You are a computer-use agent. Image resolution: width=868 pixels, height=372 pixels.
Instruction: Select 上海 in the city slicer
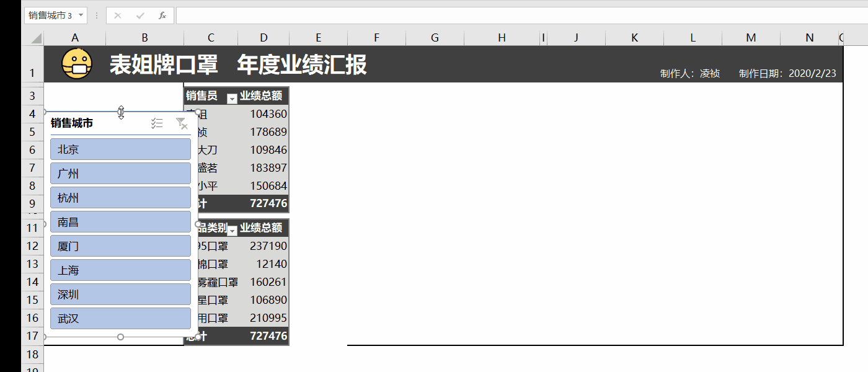pyautogui.click(x=120, y=270)
